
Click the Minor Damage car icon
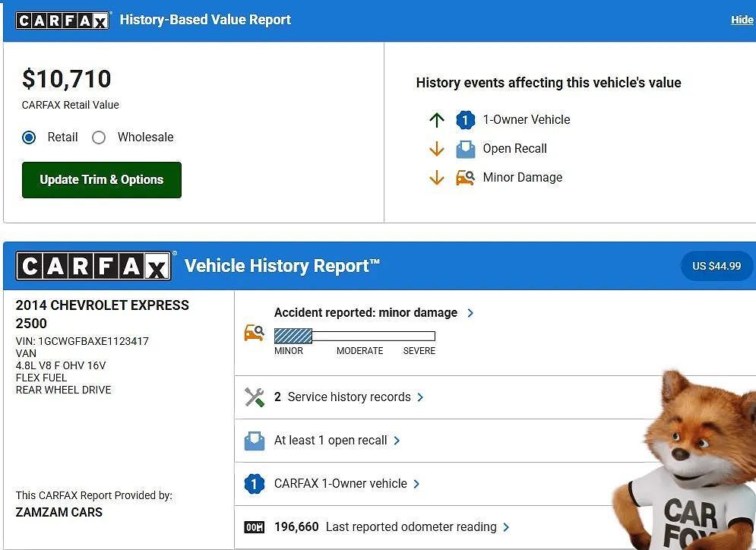click(465, 178)
